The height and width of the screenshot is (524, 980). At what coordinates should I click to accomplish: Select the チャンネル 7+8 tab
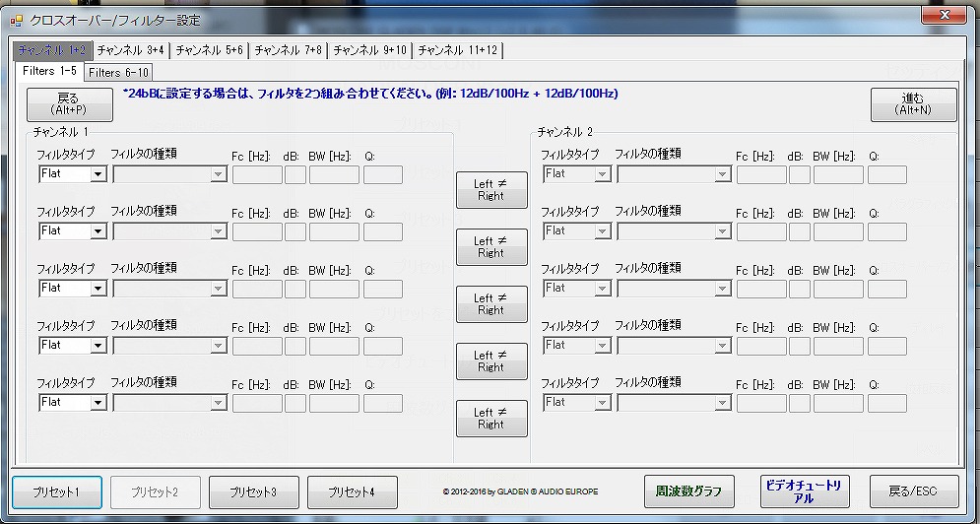click(x=289, y=49)
